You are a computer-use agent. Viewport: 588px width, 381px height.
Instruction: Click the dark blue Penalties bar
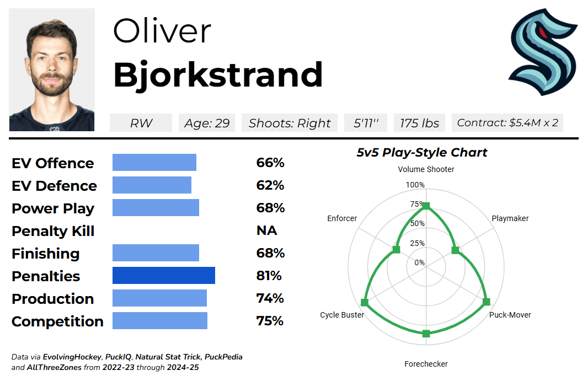point(163,276)
